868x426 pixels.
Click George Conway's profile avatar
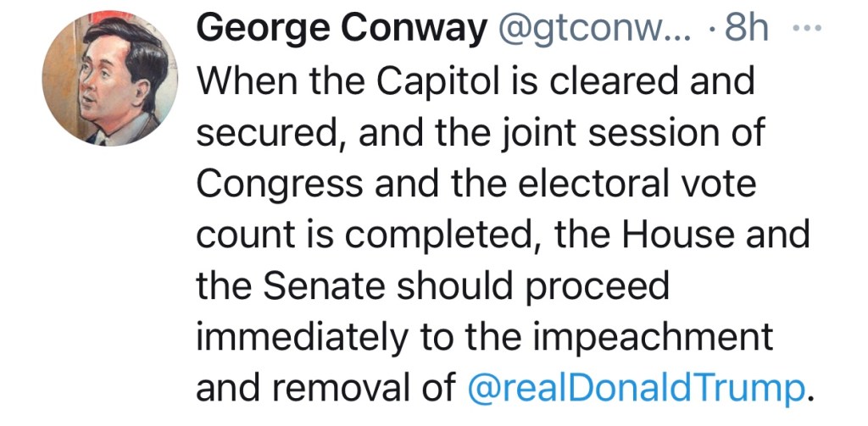point(110,79)
